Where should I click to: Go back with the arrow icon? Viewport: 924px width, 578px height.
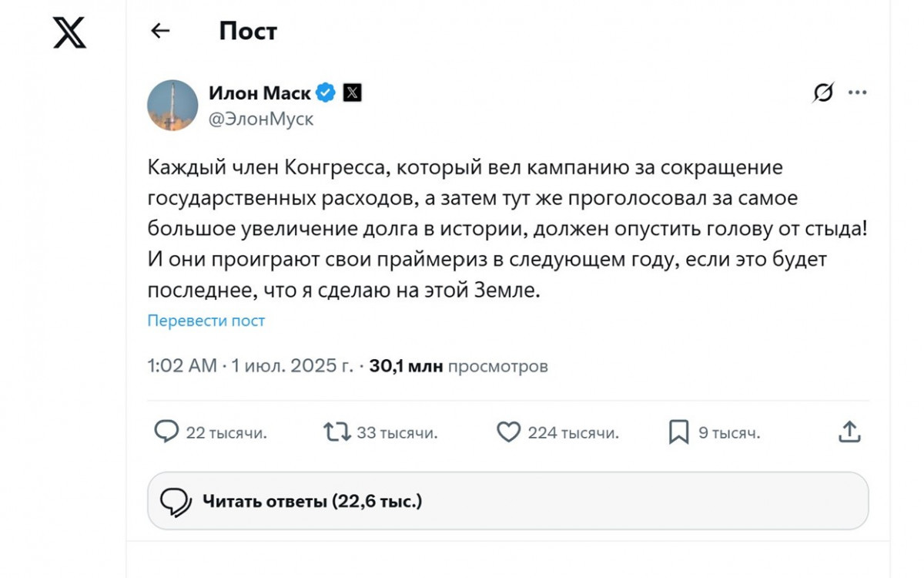coord(160,31)
